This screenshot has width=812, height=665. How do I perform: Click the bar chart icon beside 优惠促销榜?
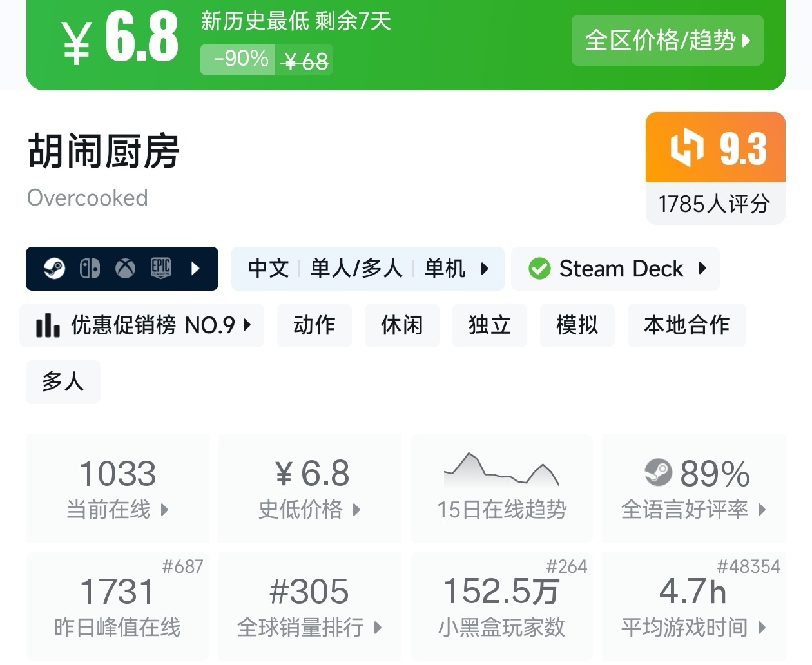click(48, 325)
